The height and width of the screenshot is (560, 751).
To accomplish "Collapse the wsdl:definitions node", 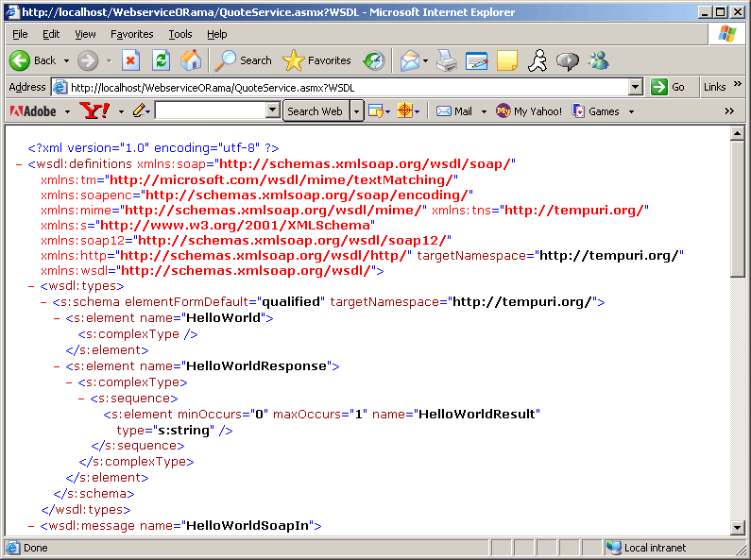I will [x=20, y=164].
